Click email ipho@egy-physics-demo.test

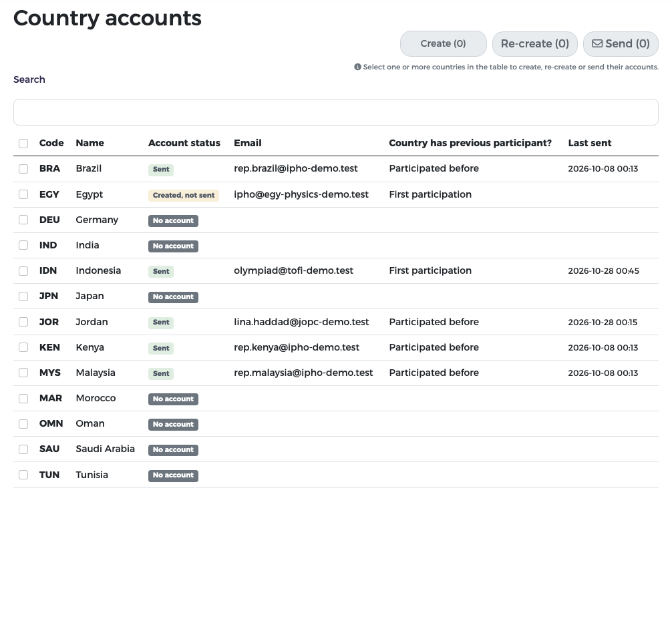point(301,194)
